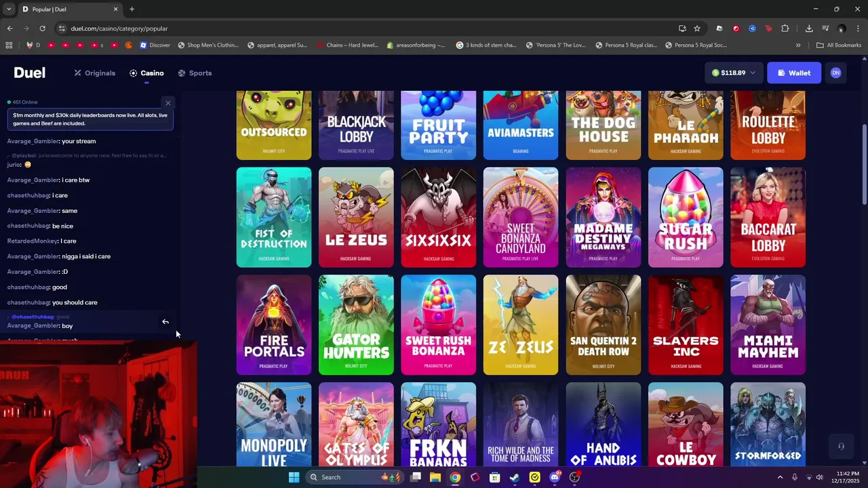
Task: Open Sweet Bonanza Candyland
Action: 521,218
